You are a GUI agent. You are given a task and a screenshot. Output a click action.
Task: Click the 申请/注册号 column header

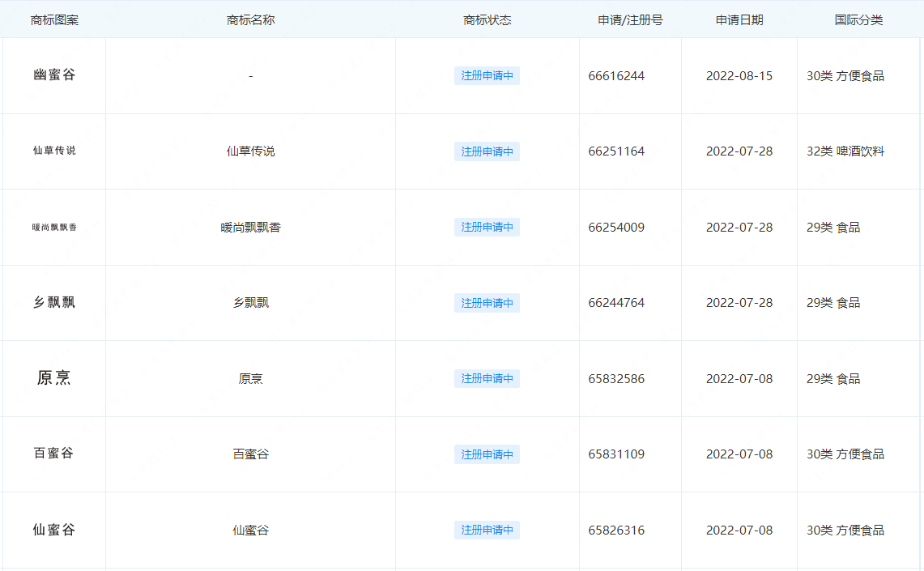click(630, 20)
